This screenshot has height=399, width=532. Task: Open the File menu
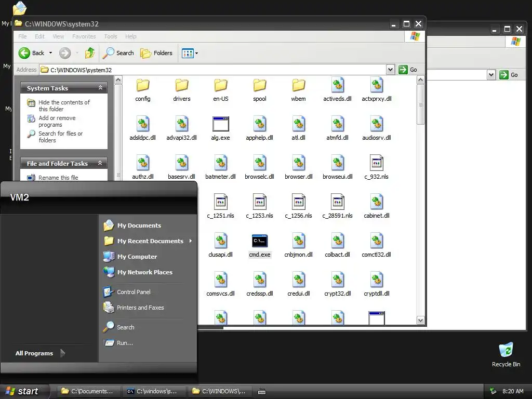[22, 36]
